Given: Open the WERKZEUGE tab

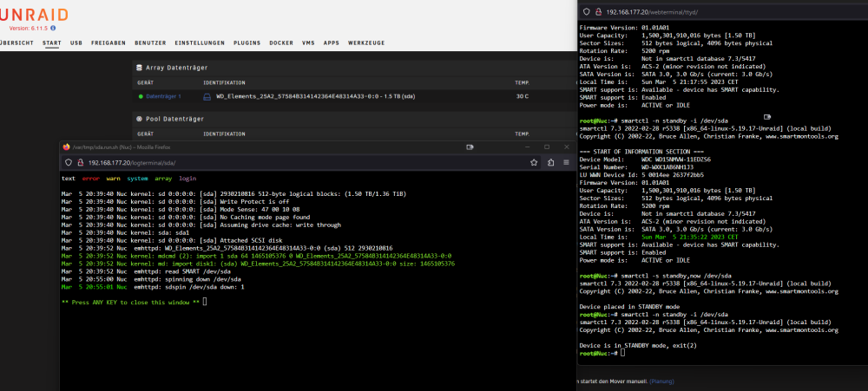Looking at the screenshot, I should coord(366,42).
